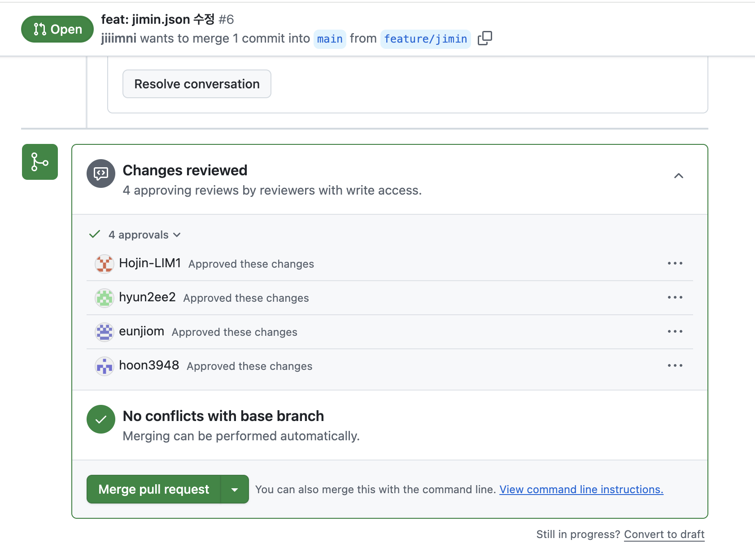Collapse the Changes reviewed section
The height and width of the screenshot is (560, 755).
[x=679, y=176]
